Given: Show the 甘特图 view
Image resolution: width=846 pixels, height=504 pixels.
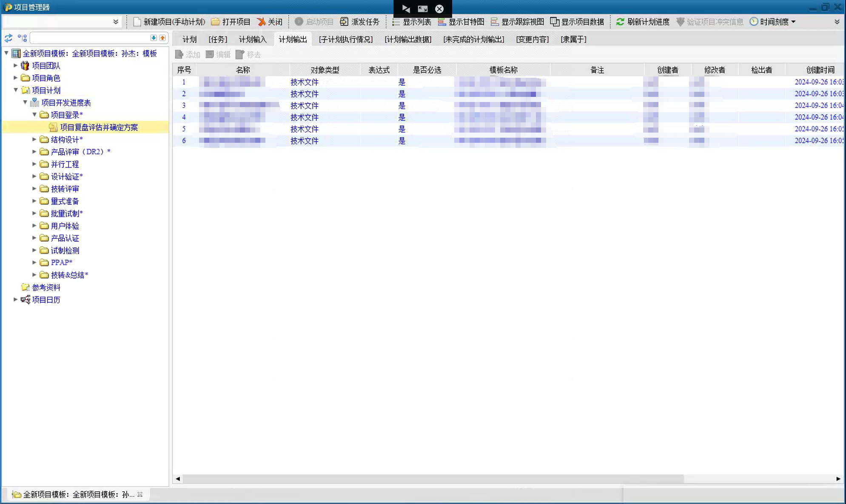Looking at the screenshot, I should (461, 22).
